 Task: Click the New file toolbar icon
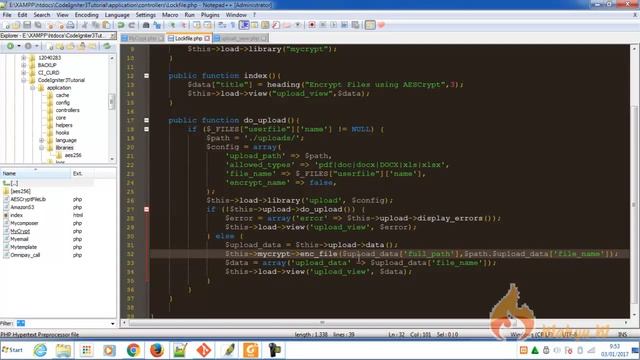pyautogui.click(x=7, y=25)
